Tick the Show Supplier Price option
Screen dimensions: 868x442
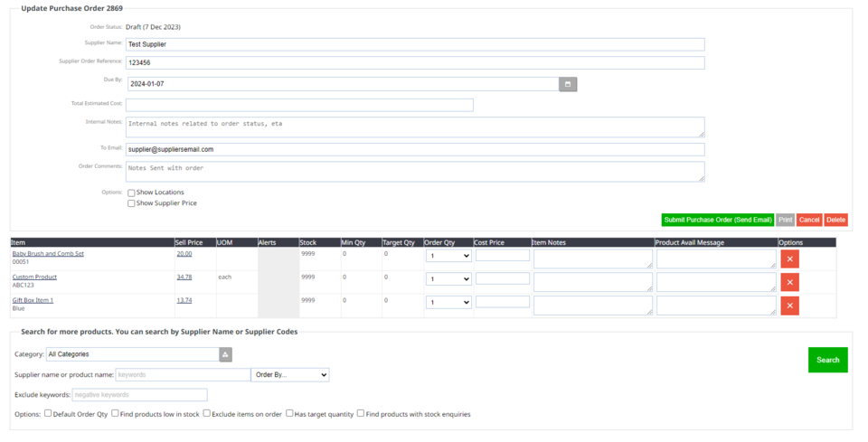(131, 203)
